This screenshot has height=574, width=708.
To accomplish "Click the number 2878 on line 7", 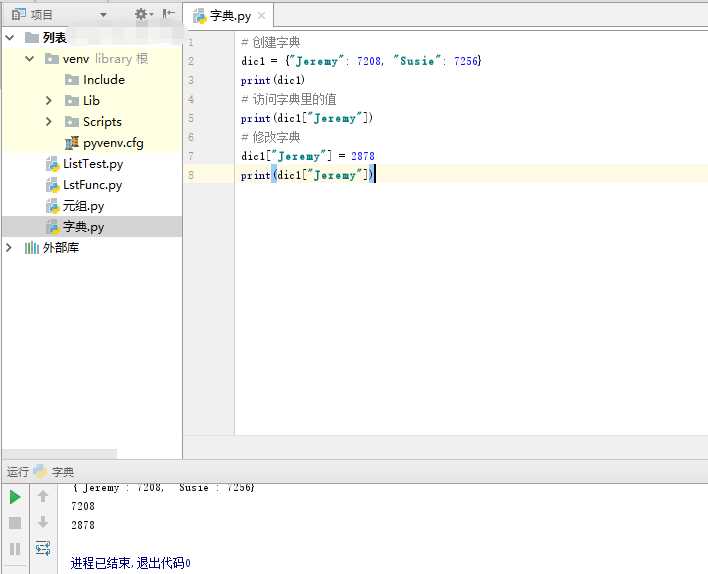I will point(363,156).
